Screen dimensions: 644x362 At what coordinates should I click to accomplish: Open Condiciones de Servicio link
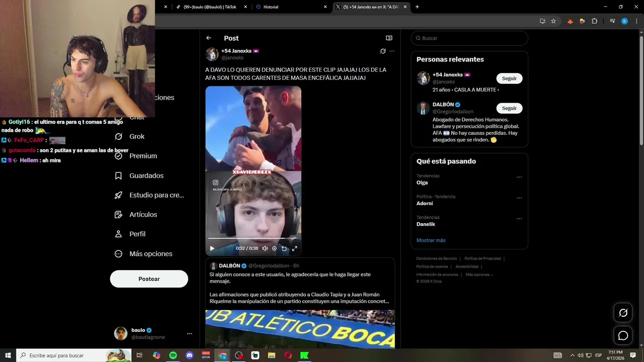[x=437, y=258]
